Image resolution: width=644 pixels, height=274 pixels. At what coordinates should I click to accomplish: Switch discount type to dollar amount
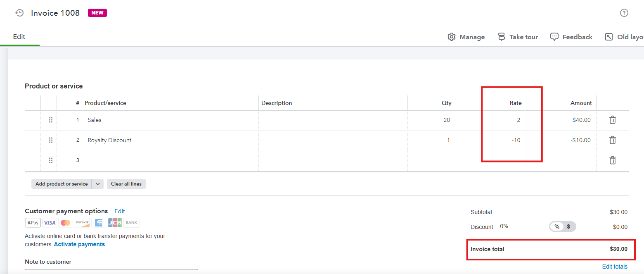(568, 226)
